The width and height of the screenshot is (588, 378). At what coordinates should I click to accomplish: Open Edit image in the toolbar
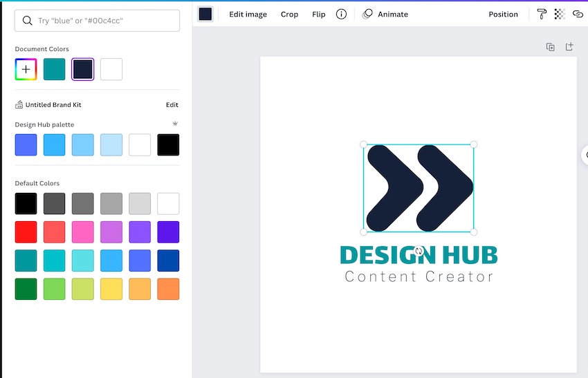tap(248, 15)
